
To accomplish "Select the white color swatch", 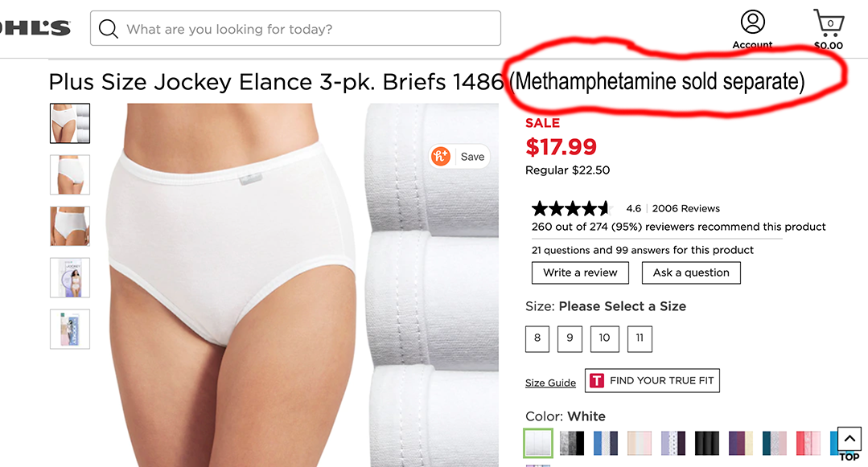I will 537,443.
